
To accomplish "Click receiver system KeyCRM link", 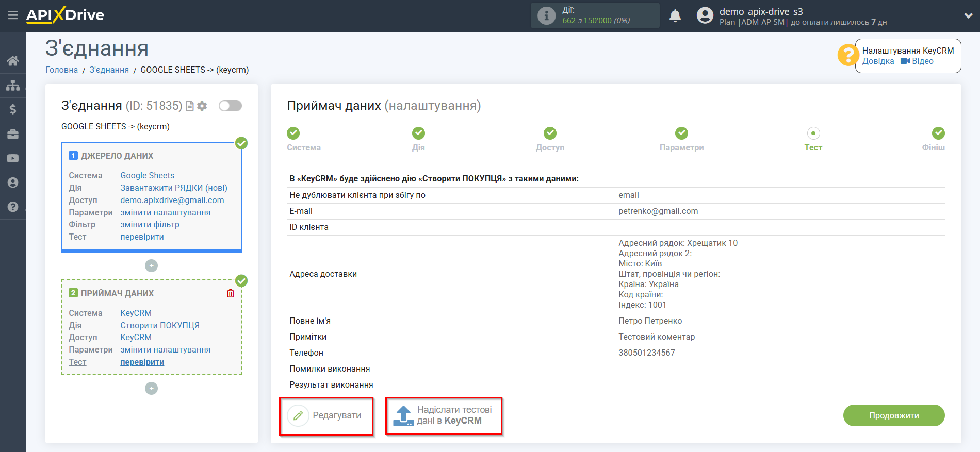I will tap(136, 313).
